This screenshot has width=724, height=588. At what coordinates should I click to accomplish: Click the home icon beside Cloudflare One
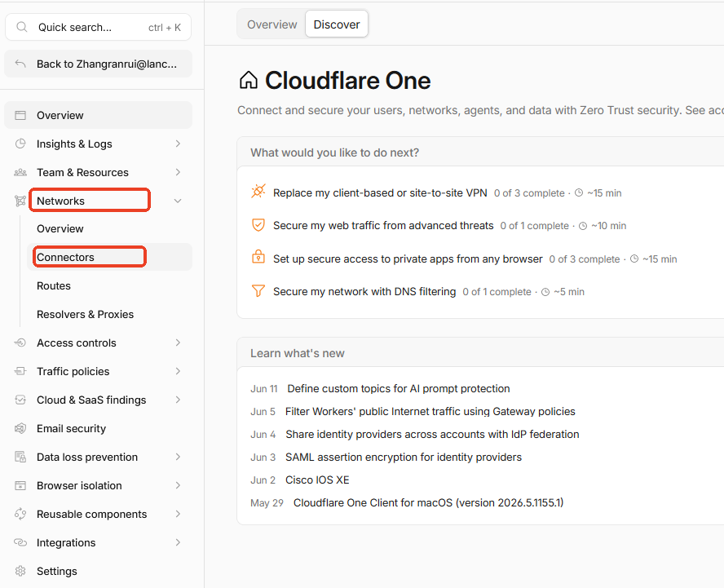coord(249,80)
